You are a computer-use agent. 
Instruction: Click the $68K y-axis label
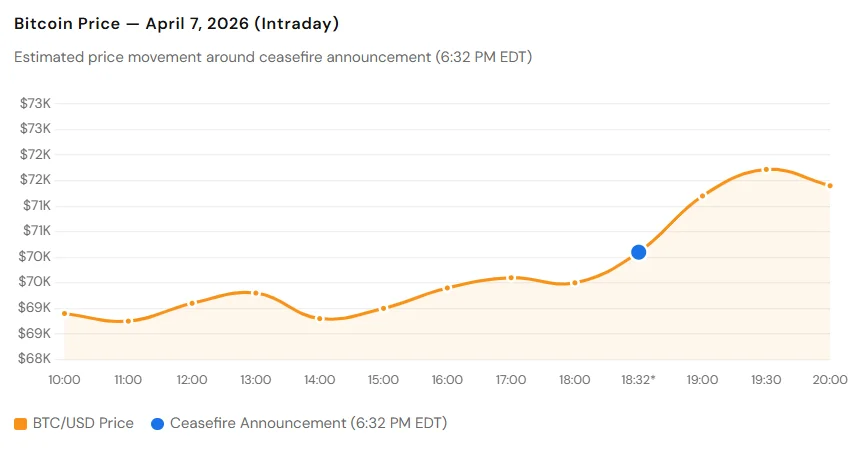tap(36, 358)
